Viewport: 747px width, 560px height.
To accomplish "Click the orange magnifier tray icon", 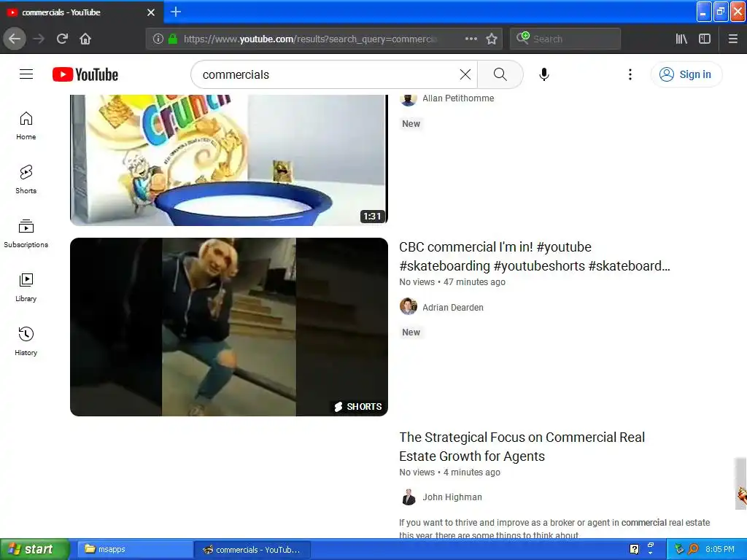I will pyautogui.click(x=694, y=549).
